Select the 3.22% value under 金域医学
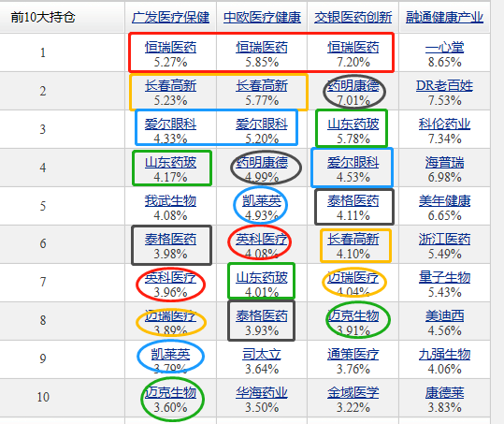The image size is (504, 424). (x=353, y=407)
